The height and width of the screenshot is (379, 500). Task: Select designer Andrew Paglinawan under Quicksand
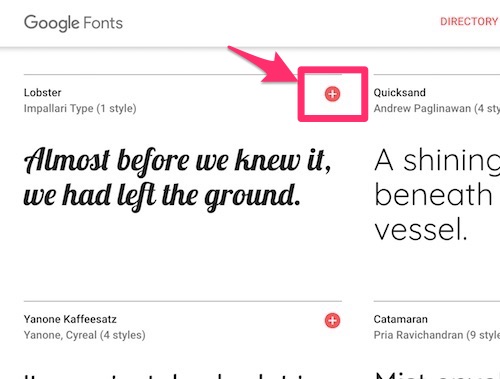pos(422,108)
